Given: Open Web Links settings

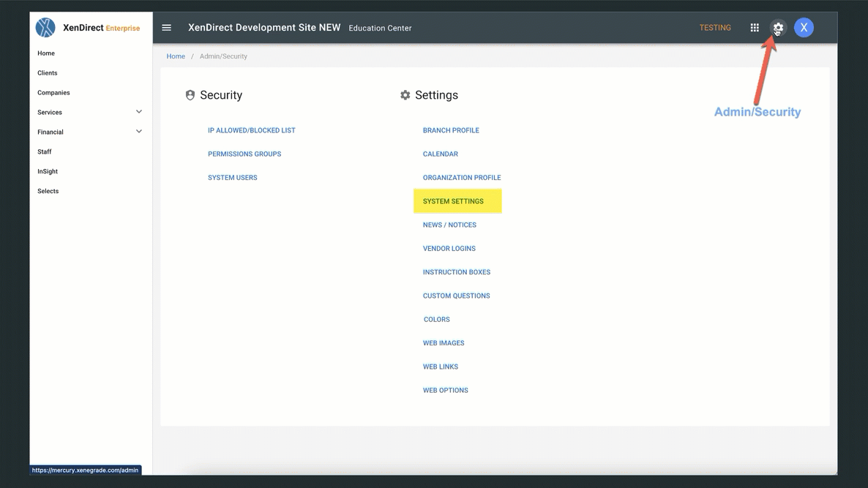Looking at the screenshot, I should pos(440,367).
